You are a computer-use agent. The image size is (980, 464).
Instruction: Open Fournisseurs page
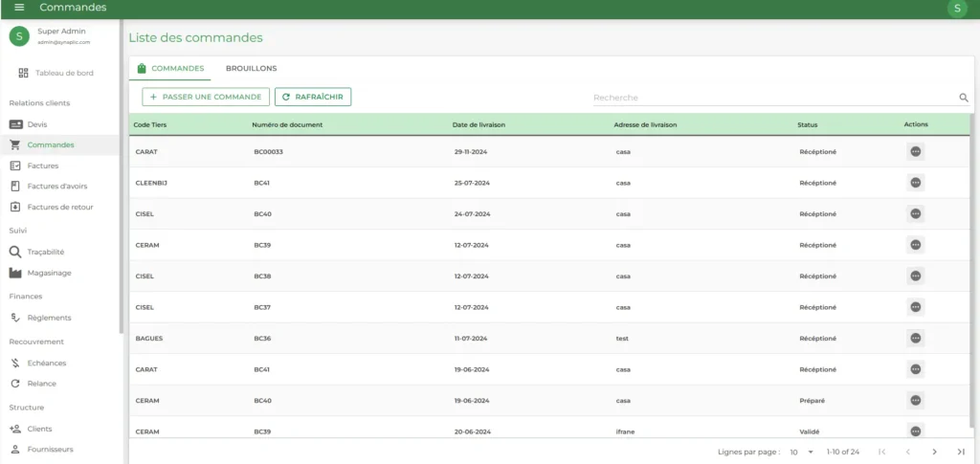point(60,450)
